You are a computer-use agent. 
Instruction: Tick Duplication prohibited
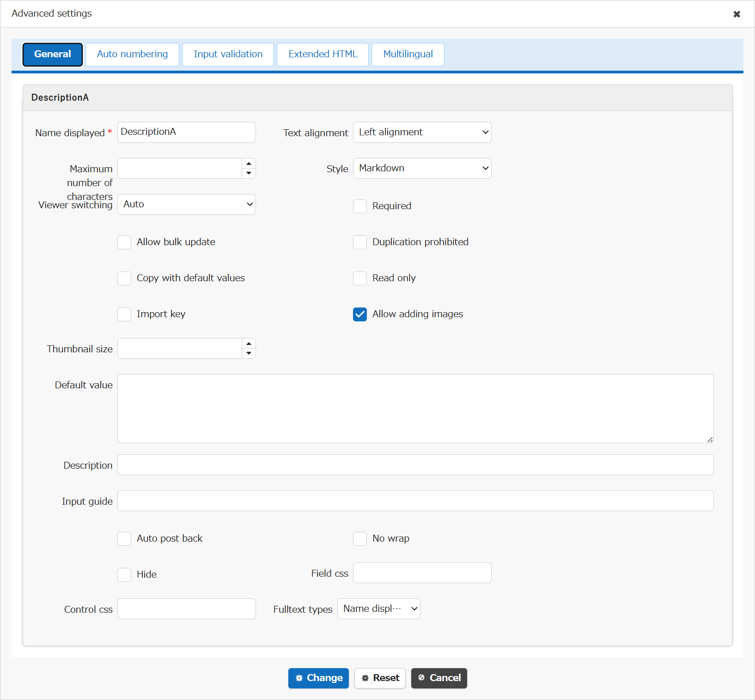[360, 242]
